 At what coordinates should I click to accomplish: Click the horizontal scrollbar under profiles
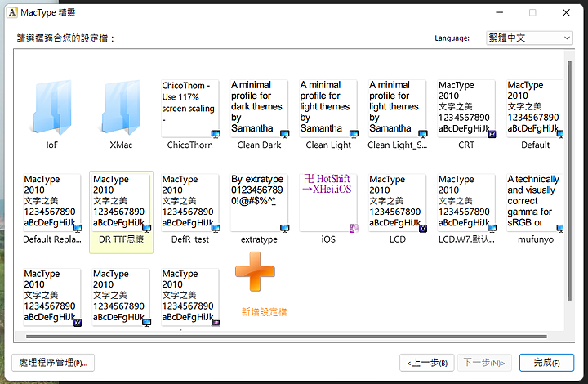(286, 337)
